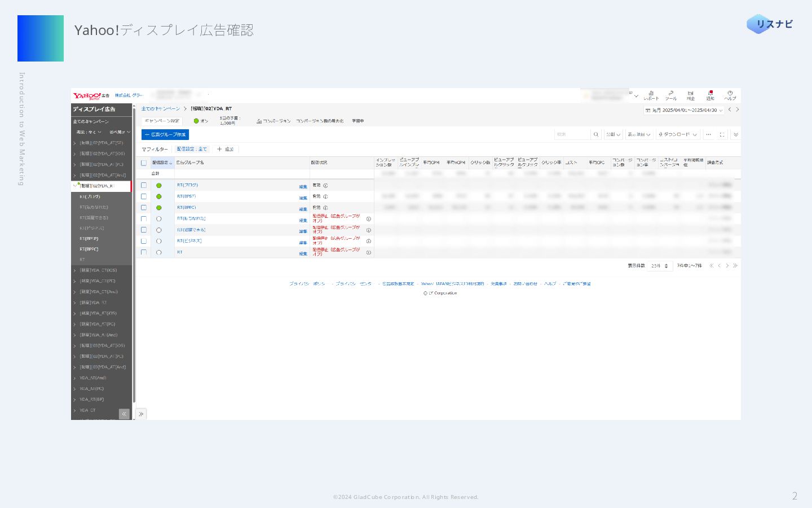Viewport: 812px width, 508px height.
Task: Go to next page in pagination
Action: [727, 265]
